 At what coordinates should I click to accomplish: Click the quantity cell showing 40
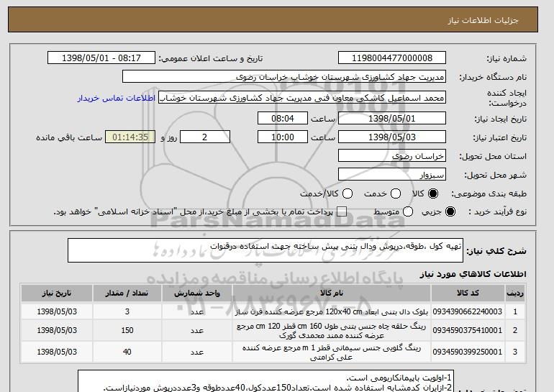(127, 352)
